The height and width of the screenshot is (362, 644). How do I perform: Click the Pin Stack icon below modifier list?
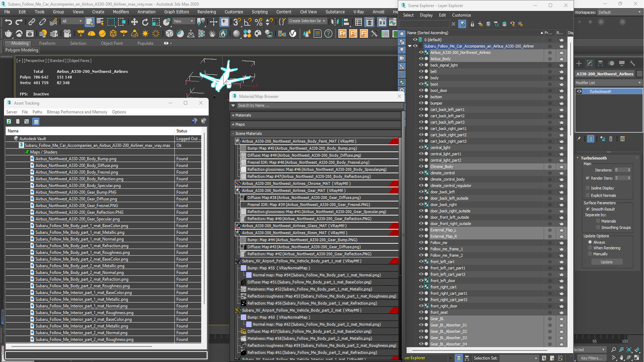pos(579,139)
